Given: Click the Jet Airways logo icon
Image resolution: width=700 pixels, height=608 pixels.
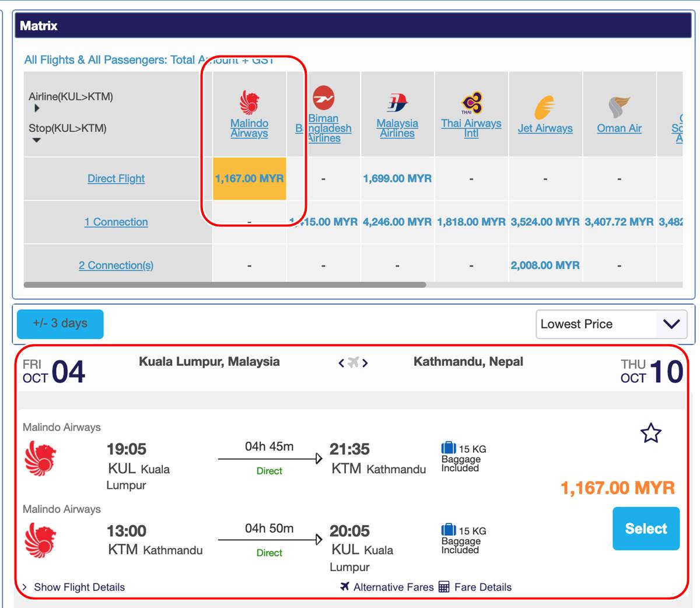Looking at the screenshot, I should pos(545,107).
